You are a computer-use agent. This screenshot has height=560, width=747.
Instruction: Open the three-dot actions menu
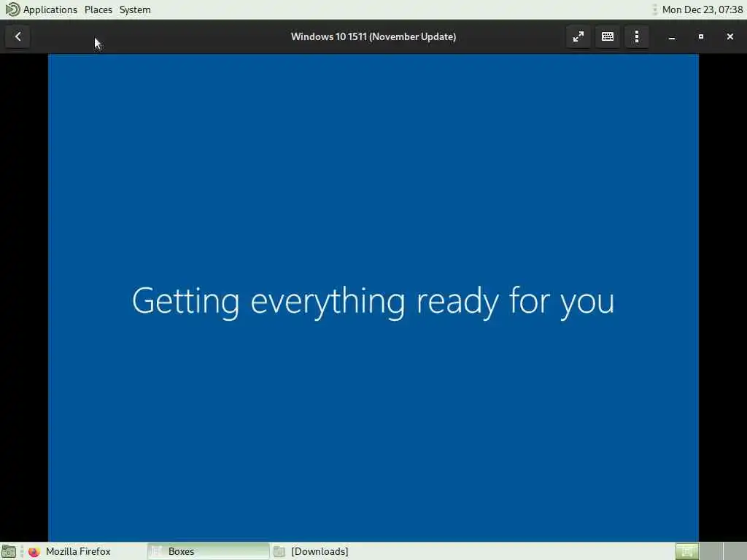[636, 36]
